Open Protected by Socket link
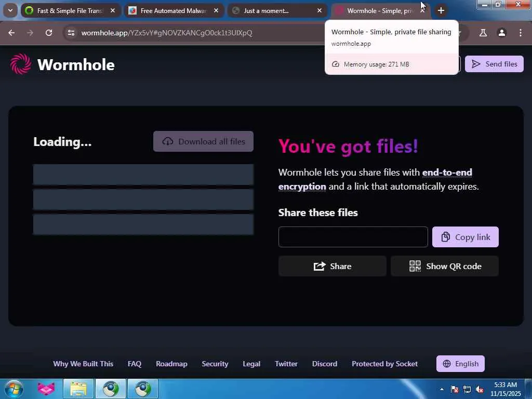The width and height of the screenshot is (532, 399). 385,364
